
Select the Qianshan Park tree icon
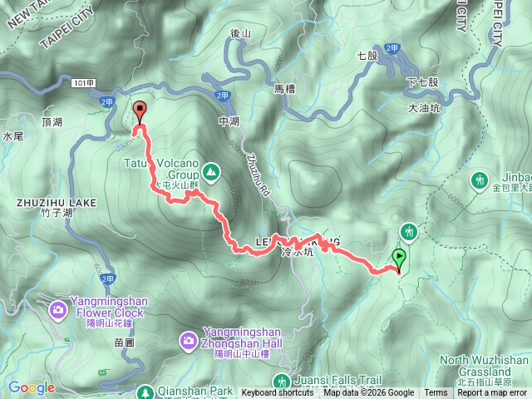click(x=145, y=392)
